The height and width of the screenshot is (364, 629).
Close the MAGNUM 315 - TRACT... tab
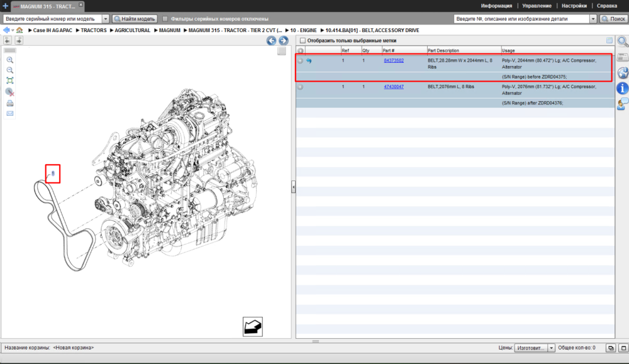81,4
